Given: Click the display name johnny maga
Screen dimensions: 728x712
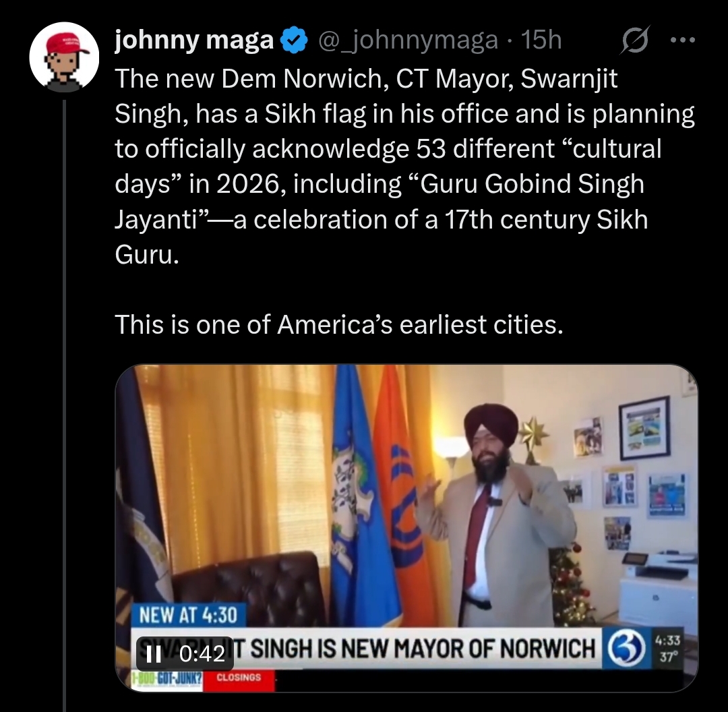Looking at the screenshot, I should (x=194, y=40).
